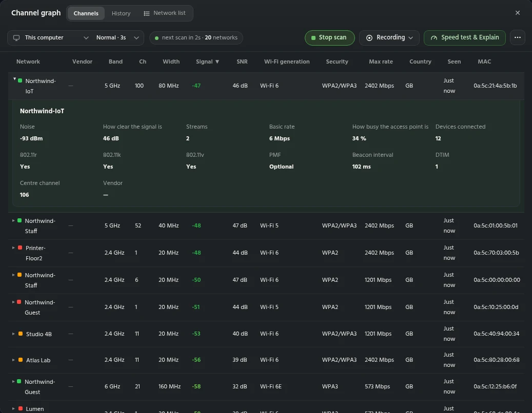532x413 pixels.
Task: Sort by the Band column header
Action: pos(116,61)
